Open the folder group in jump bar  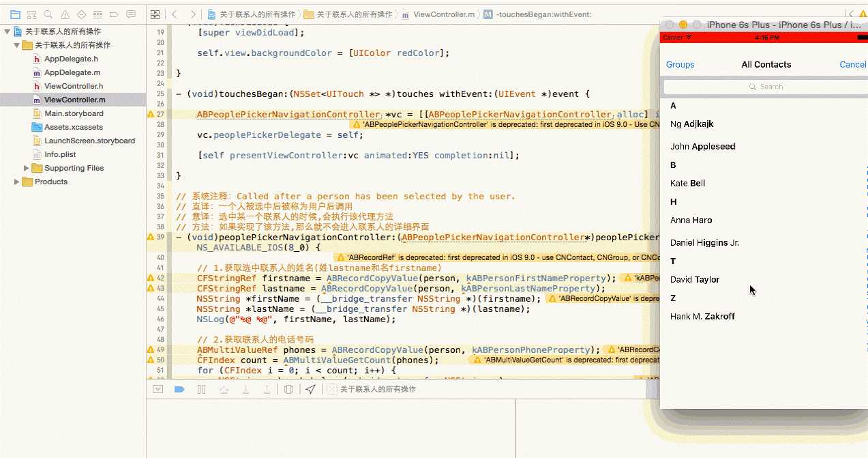point(348,14)
